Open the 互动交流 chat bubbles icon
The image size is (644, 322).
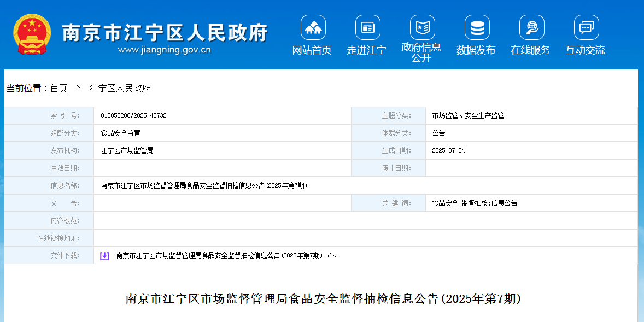586,27
